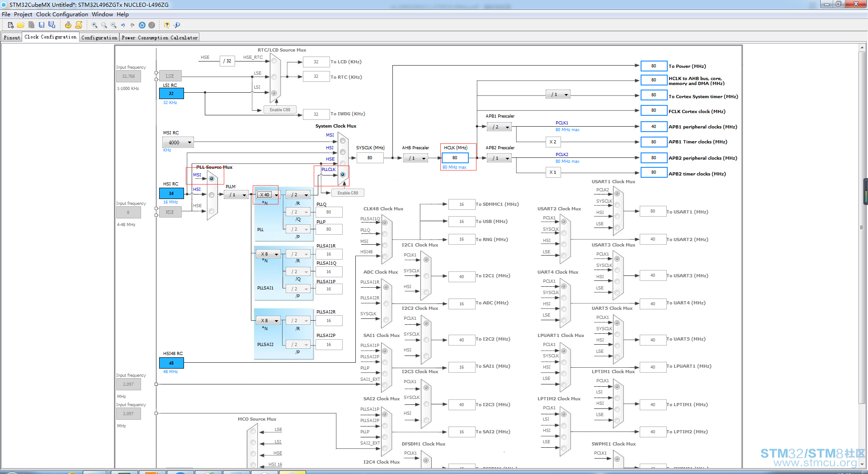
Task: Click the Redo arrow in the toolbar
Action: (132, 25)
